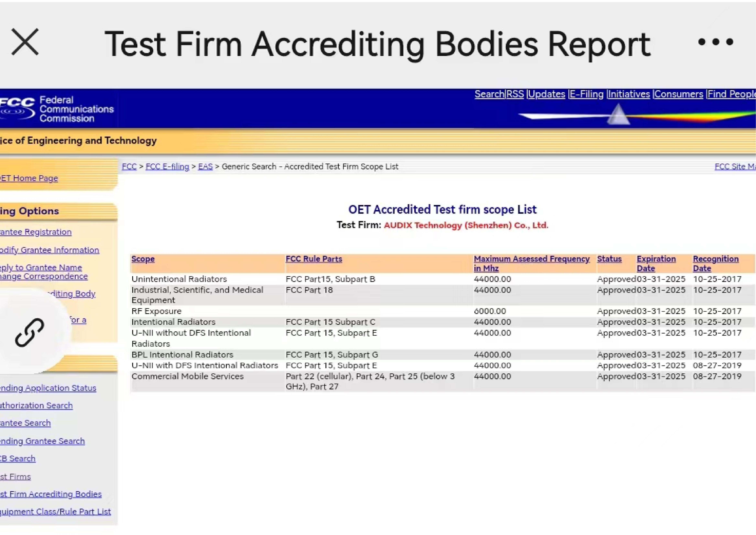Click the 44000.00 value in Unintentional Radiators row
Image resolution: width=756 pixels, height=535 pixels.
tap(492, 279)
